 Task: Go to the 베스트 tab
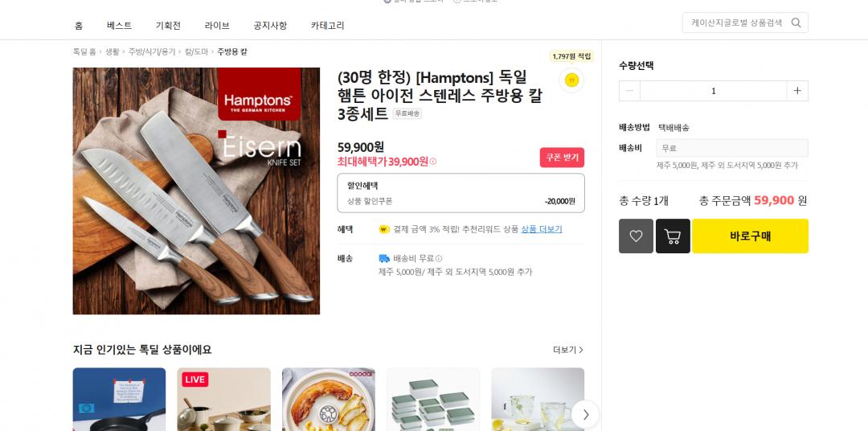pyautogui.click(x=120, y=26)
